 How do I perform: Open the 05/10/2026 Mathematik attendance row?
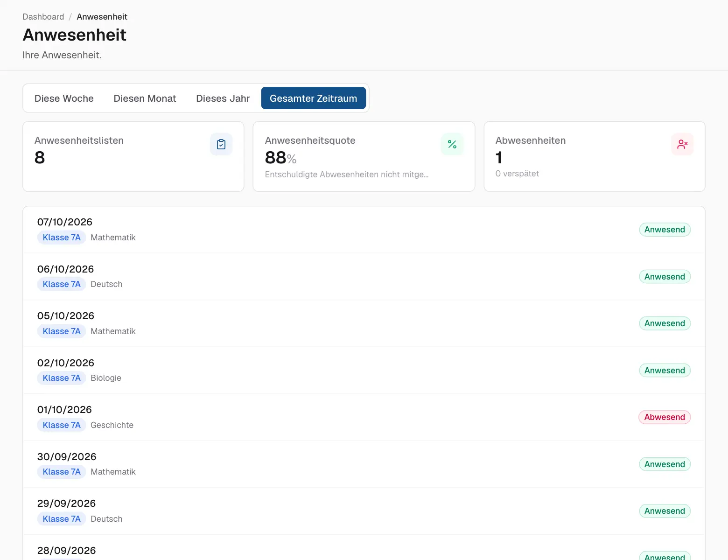[364, 323]
